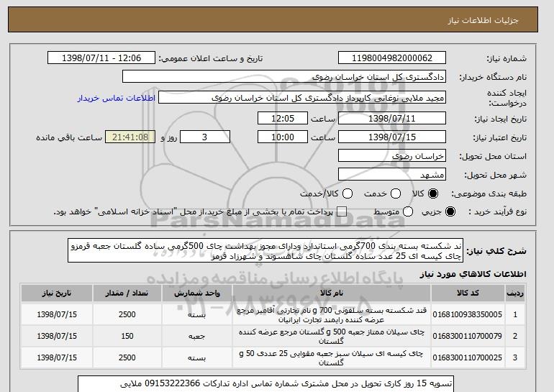
Task: Click the unit بسته in row 3
Action: [197, 357]
